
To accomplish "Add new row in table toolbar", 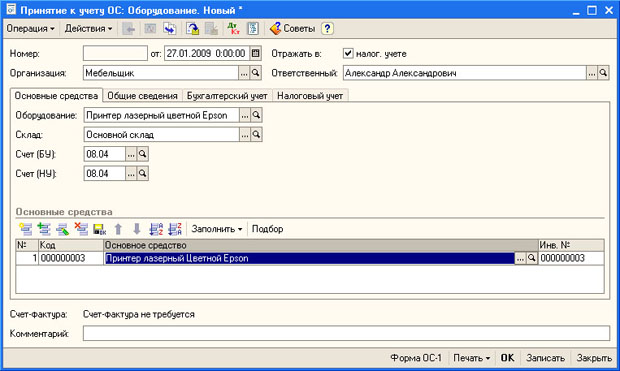I will click(26, 229).
